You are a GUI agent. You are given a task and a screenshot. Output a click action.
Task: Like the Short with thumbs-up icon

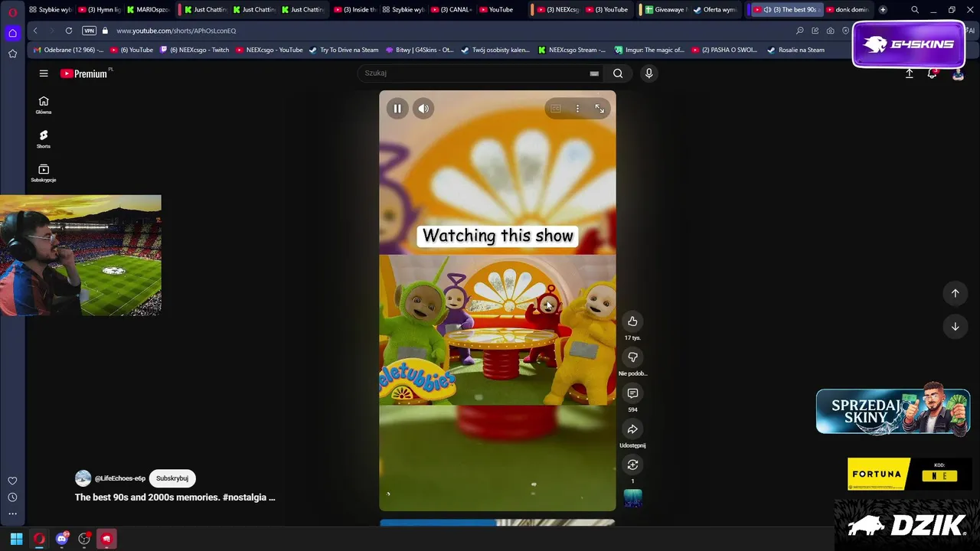[x=632, y=321]
